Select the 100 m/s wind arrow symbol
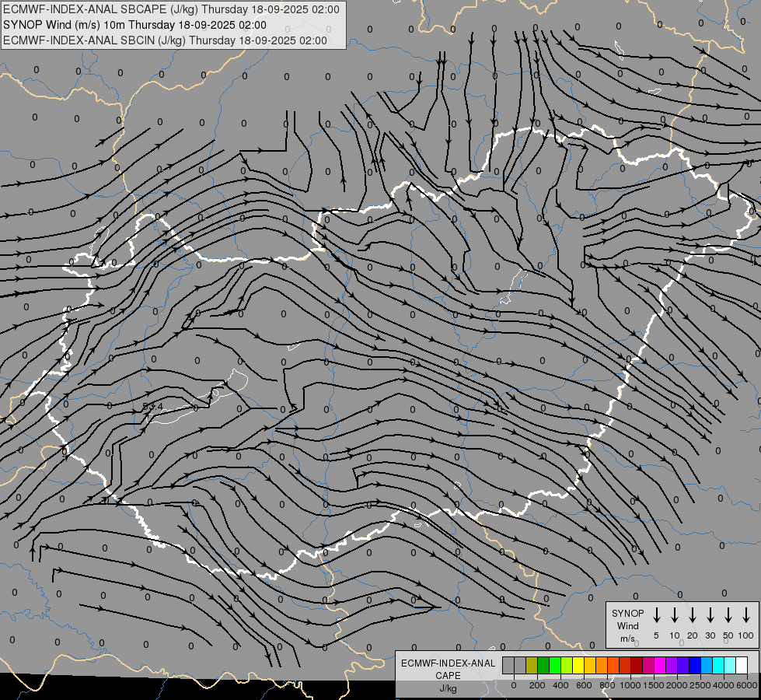Screen dimensions: 761x700 click(x=746, y=615)
